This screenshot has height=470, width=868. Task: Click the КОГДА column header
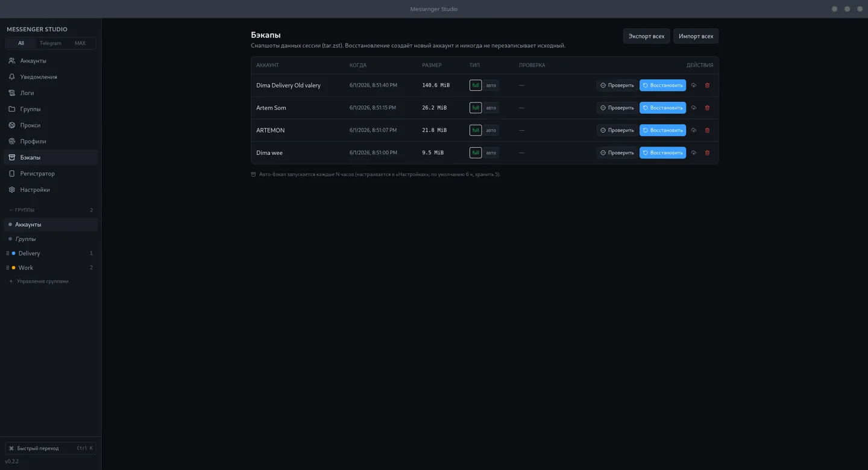(358, 65)
